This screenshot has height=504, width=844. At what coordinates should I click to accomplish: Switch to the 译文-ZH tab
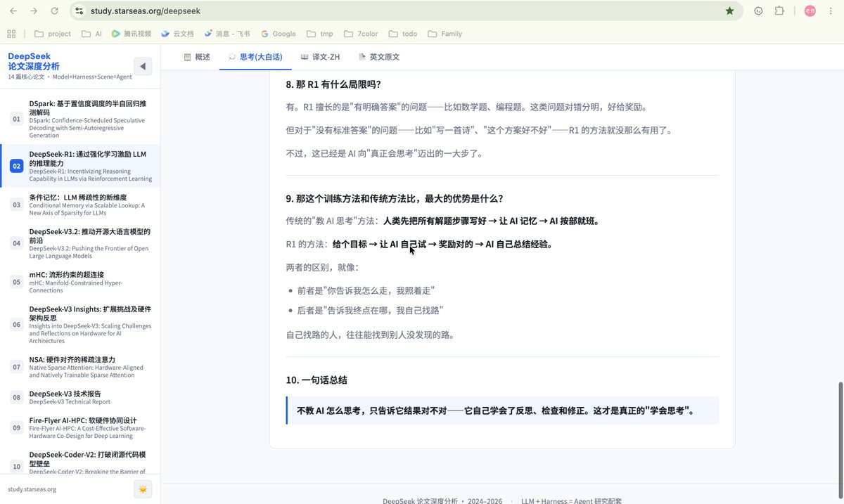(x=320, y=57)
